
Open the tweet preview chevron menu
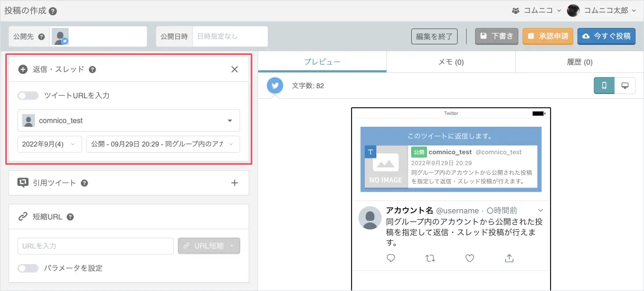540,210
